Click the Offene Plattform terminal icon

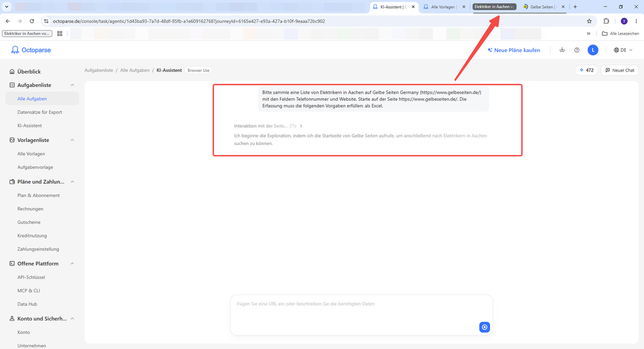click(x=13, y=263)
